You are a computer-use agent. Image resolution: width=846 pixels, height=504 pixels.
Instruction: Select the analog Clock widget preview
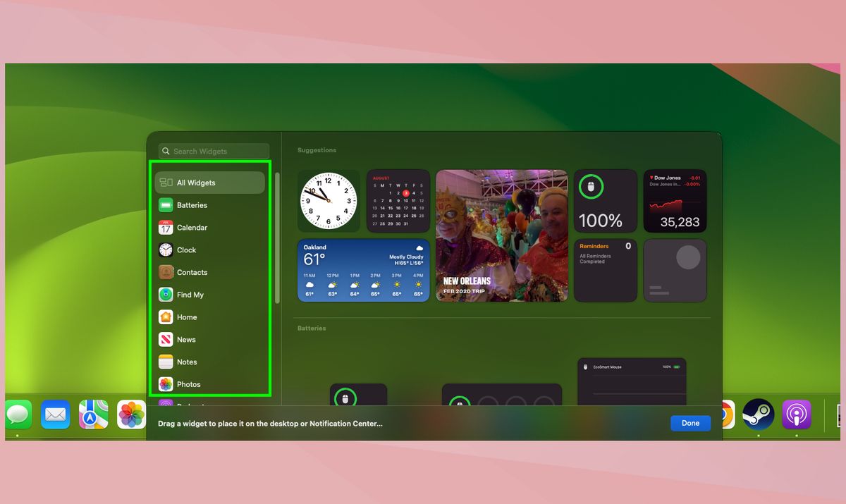pyautogui.click(x=329, y=200)
